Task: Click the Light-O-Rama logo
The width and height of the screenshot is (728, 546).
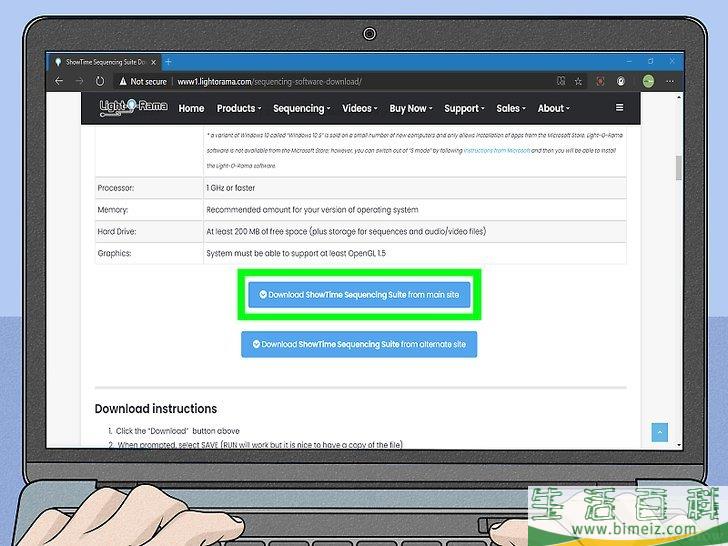Action: [133, 107]
